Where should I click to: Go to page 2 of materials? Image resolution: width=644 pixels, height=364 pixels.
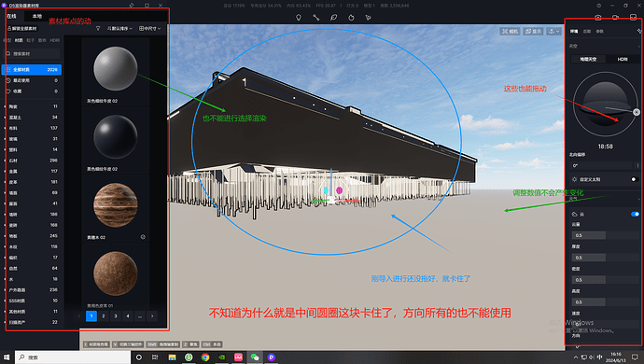click(104, 315)
